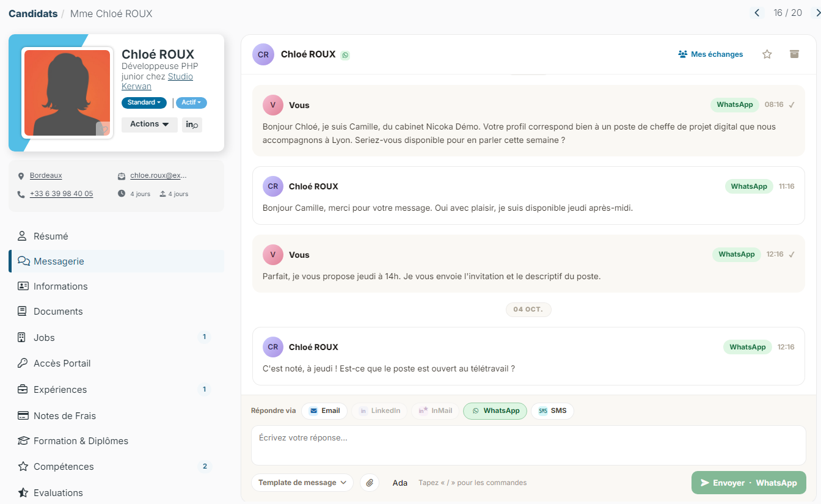This screenshot has width=821, height=504.
Task: Click the WhatsApp badge next to Chloé ROUX header
Action: click(x=345, y=55)
